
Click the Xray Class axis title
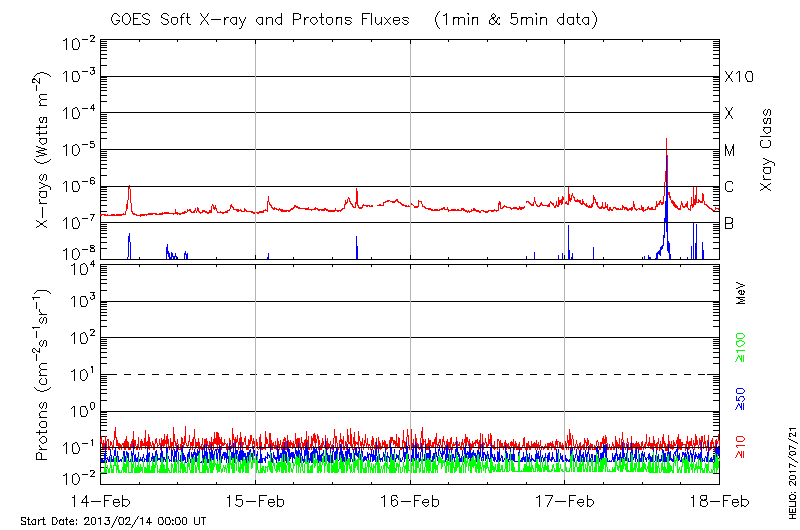(767, 151)
